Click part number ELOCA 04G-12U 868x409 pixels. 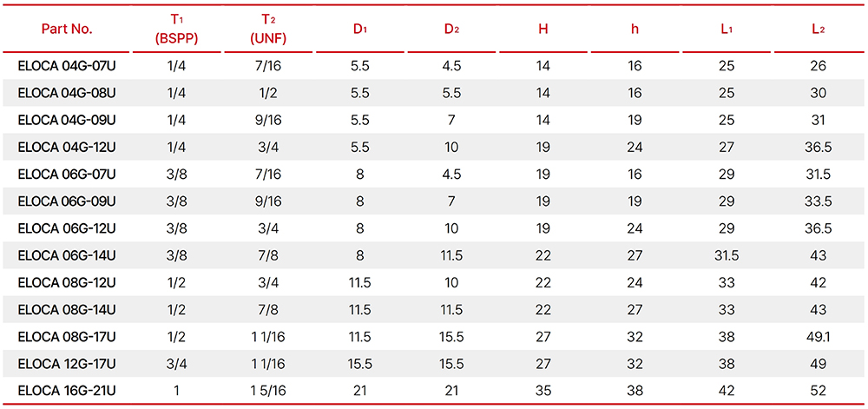tap(67, 148)
